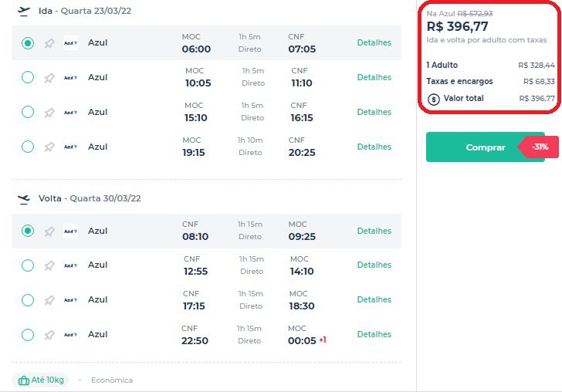Pin the 22:50 return flight
The width and height of the screenshot is (562, 392).
tap(49, 335)
